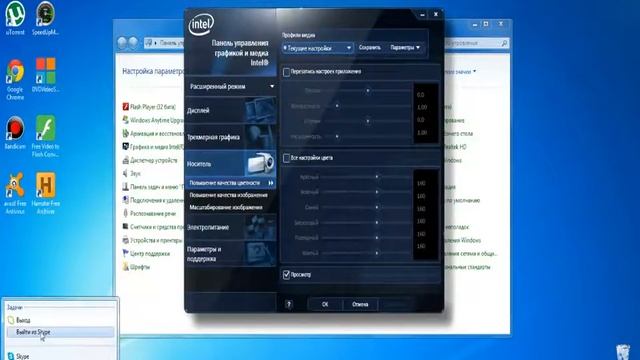Click the Насыщенность slider handle
This screenshot has height=360, width=640.
337,136
